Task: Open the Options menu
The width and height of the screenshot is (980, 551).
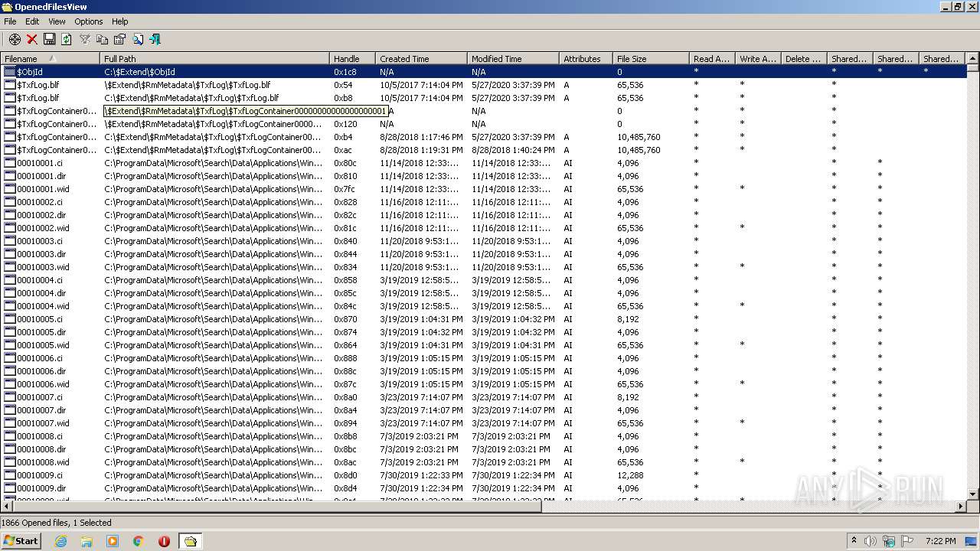Action: (x=88, y=21)
